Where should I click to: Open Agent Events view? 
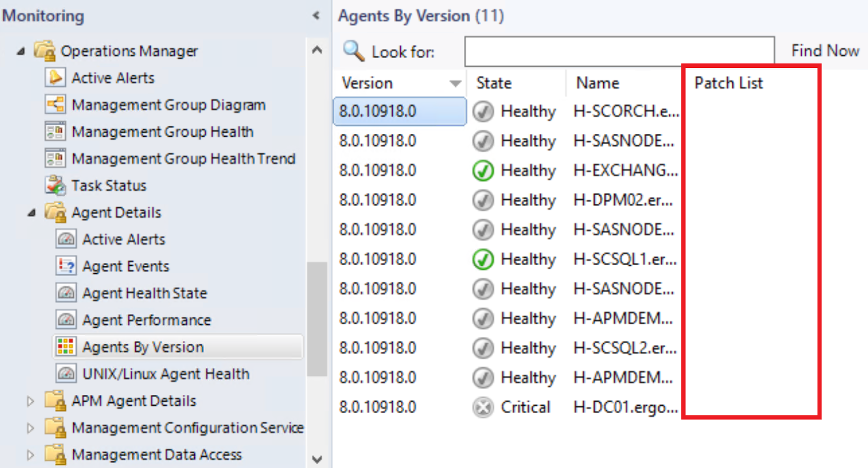[126, 266]
